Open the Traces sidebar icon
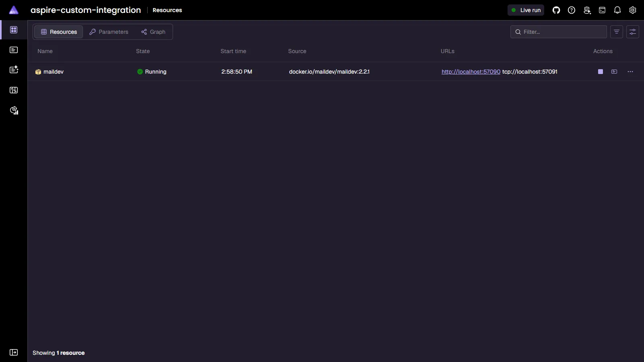This screenshot has width=644, height=362. [14, 90]
